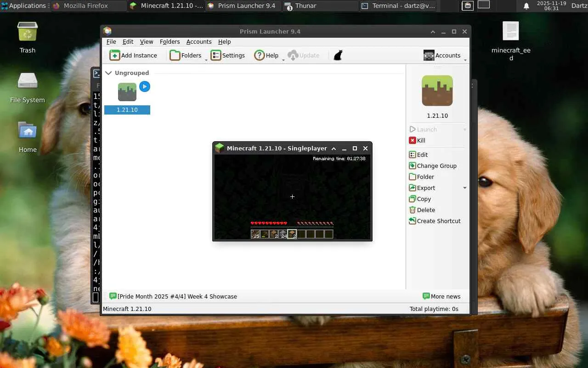588x368 pixels.
Task: Click the Total playtime status text
Action: click(434, 309)
